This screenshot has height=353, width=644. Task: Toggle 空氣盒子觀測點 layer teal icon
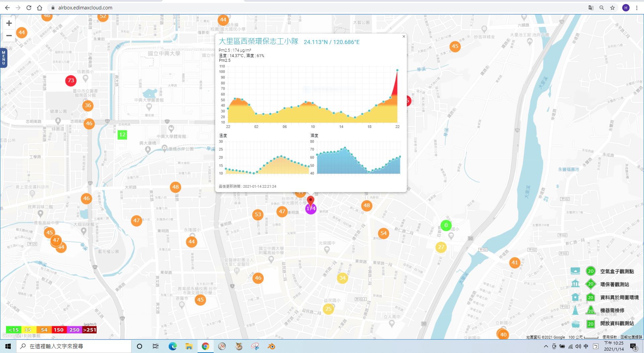pyautogui.click(x=575, y=271)
